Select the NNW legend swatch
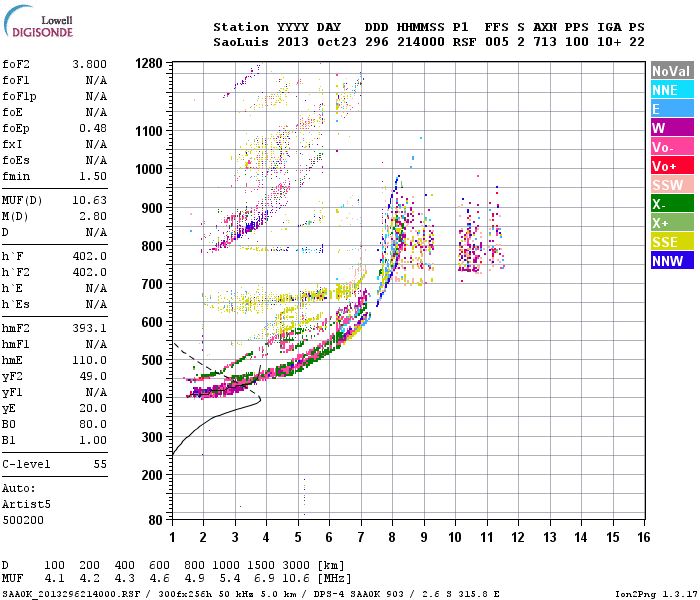This screenshot has width=700, height=600. (x=672, y=261)
